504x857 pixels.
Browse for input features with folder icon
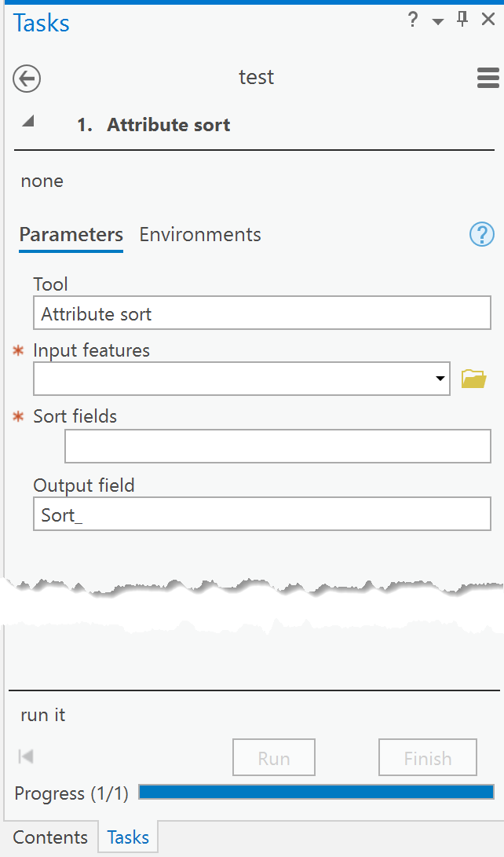pyautogui.click(x=473, y=379)
